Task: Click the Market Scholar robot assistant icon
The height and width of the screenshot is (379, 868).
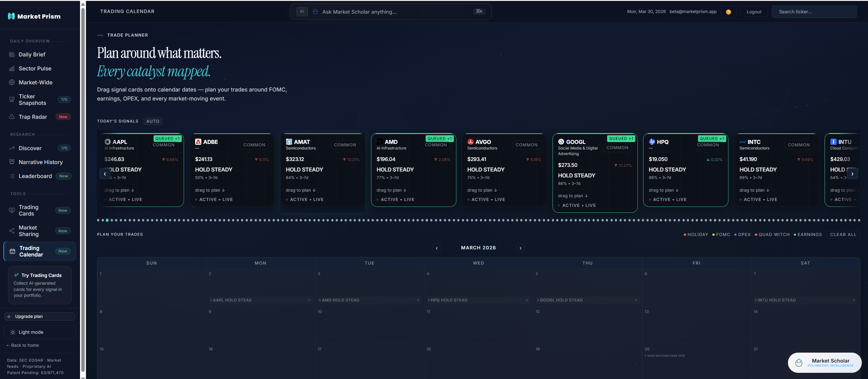Action: coord(799,363)
